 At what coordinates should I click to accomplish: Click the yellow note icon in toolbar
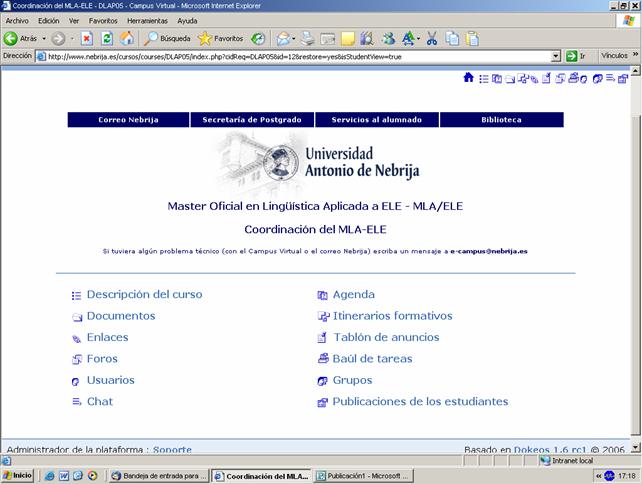[348, 39]
